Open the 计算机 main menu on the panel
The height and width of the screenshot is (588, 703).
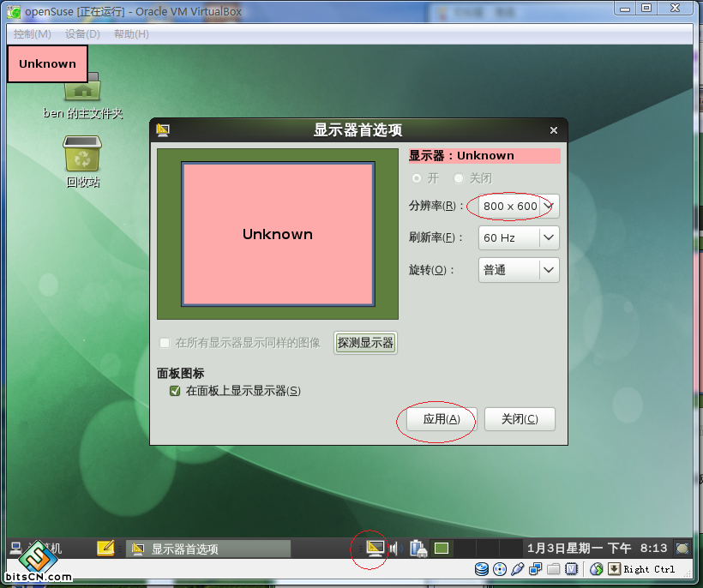36,548
